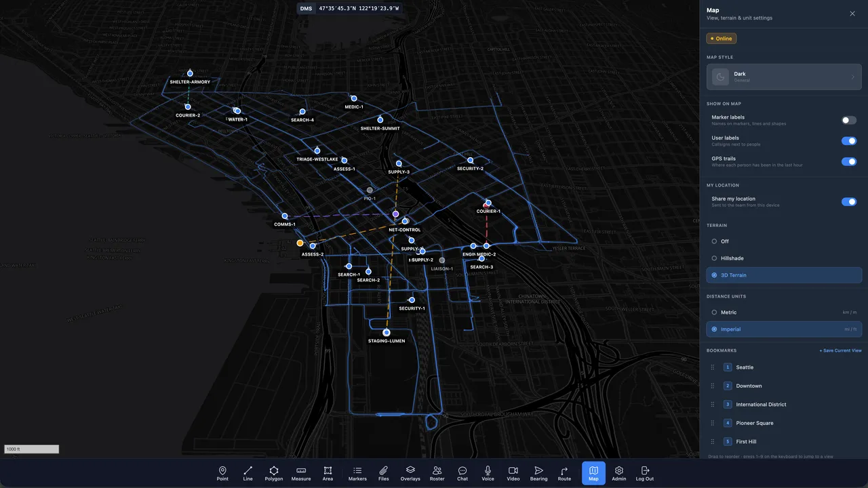Click the orange marker beside ASSESS-2
This screenshot has height=488, width=868.
tap(300, 243)
